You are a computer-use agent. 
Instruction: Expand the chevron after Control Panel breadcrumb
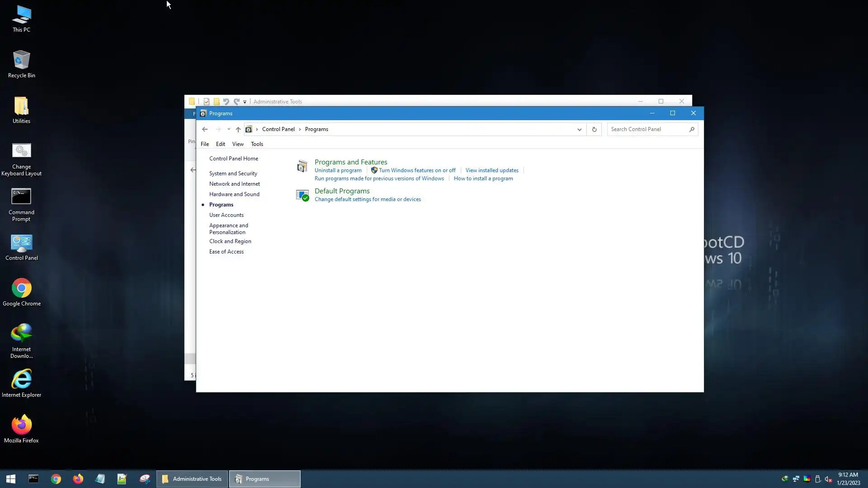coord(300,129)
